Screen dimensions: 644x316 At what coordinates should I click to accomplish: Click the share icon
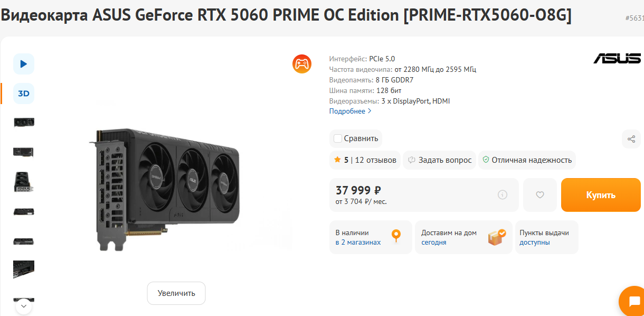pyautogui.click(x=631, y=139)
